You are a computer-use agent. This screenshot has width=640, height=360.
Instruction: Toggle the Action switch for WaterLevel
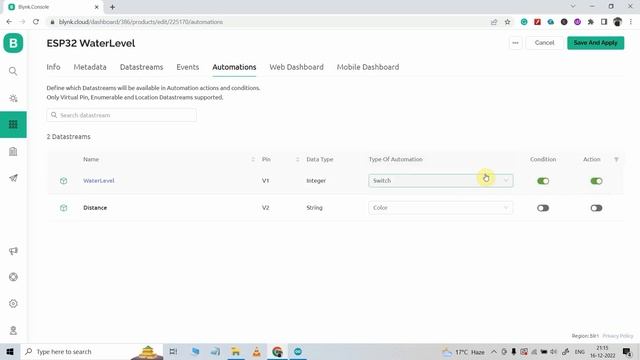coord(596,181)
